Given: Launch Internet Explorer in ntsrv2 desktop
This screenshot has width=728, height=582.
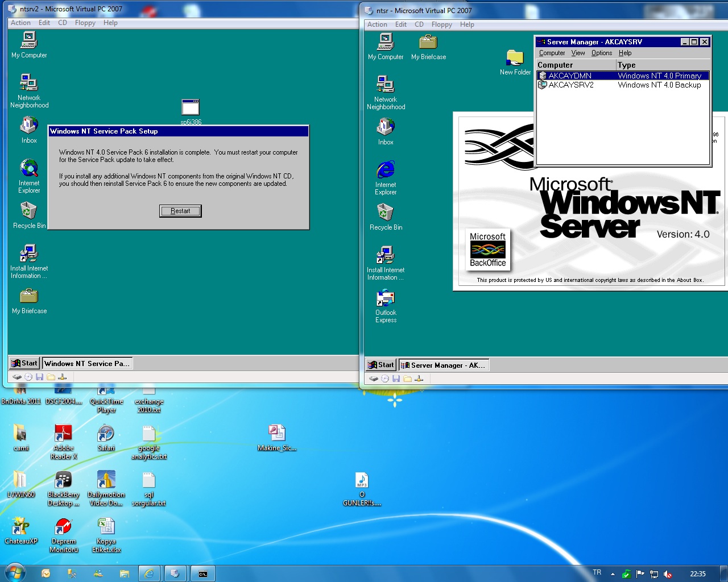Looking at the screenshot, I should tap(29, 176).
